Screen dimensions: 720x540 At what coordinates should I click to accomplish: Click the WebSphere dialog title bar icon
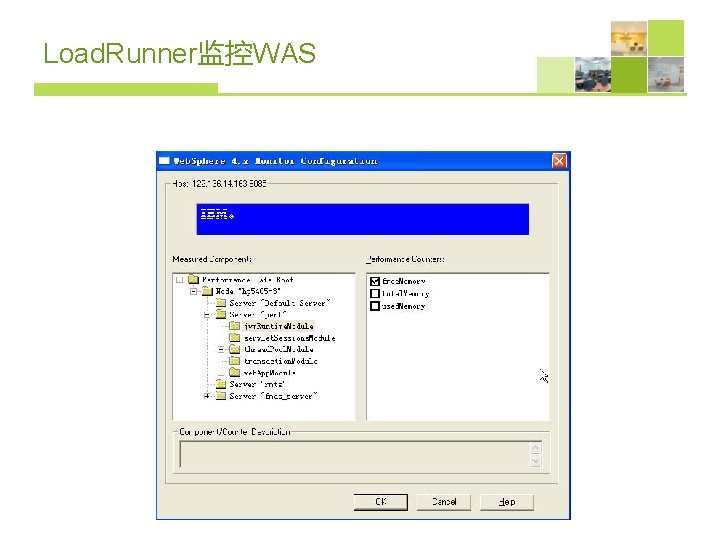click(x=164, y=161)
